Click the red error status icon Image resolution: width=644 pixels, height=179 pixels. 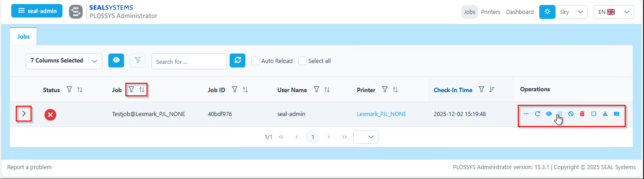[50, 115]
